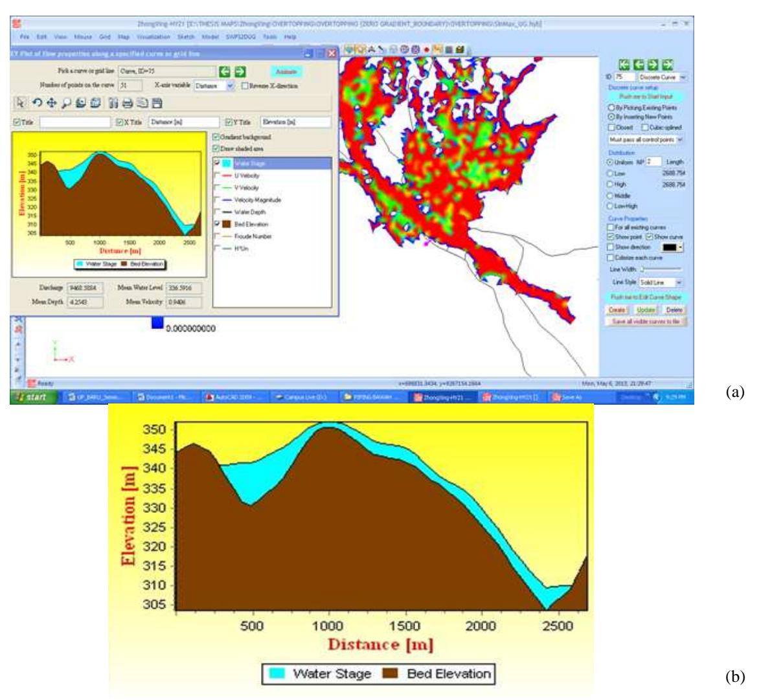761x700 pixels.
Task: Open the Discrete Curve type dropdown
Action: (683, 77)
